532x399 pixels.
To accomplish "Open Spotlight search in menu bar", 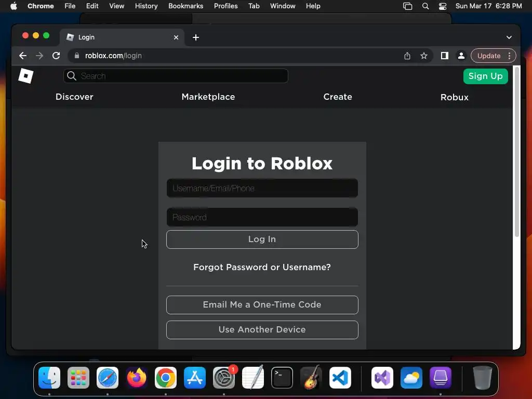I will point(425,6).
